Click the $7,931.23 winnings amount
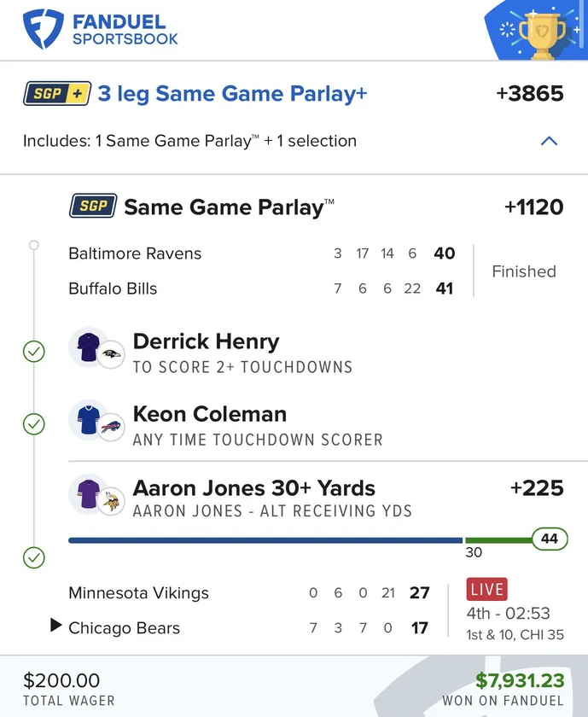This screenshot has height=717, width=588. [520, 680]
